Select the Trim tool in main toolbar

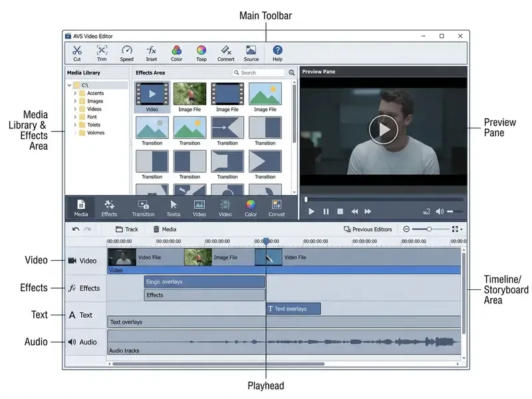(x=102, y=53)
